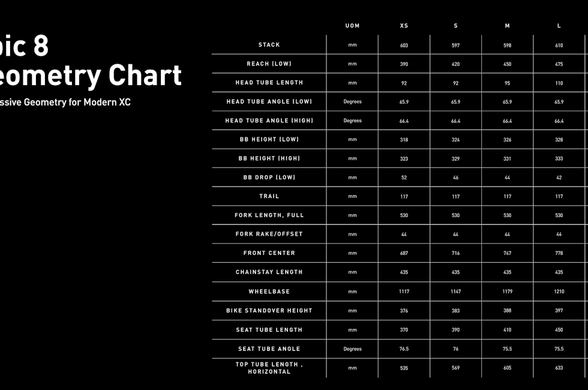Click the Seat Tube Angle value 76.5

[404, 349]
